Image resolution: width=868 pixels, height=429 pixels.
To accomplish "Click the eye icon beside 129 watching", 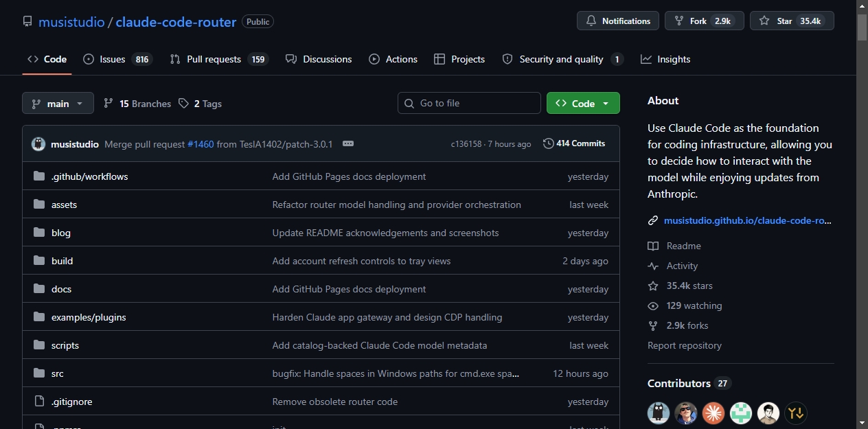I will [x=653, y=305].
